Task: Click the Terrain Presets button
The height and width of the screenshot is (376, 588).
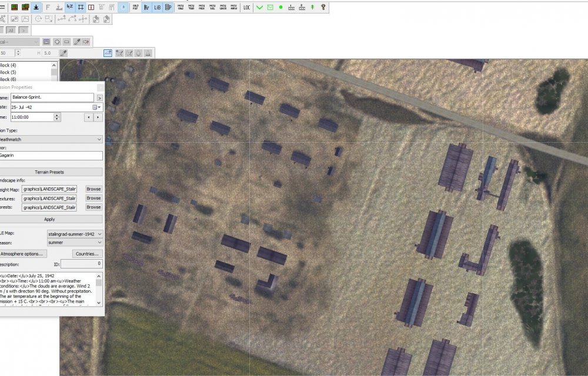Action: [49, 172]
